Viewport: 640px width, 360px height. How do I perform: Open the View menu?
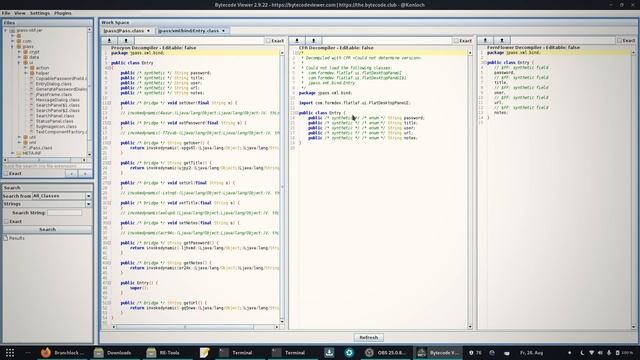(20, 13)
